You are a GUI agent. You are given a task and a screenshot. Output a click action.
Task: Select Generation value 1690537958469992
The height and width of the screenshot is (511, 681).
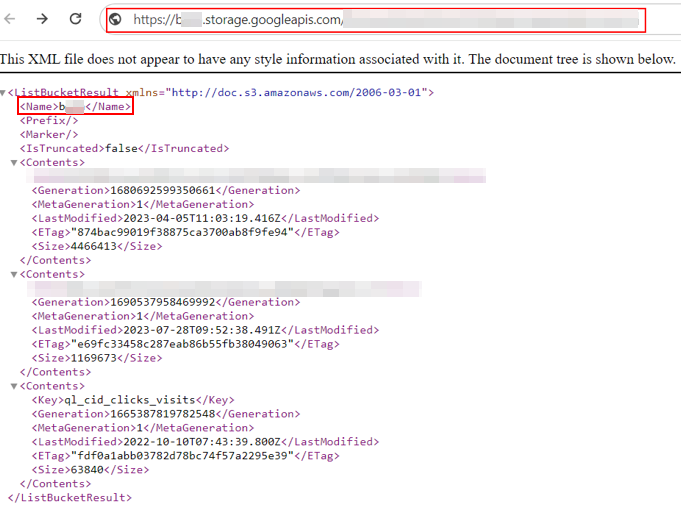(x=165, y=302)
